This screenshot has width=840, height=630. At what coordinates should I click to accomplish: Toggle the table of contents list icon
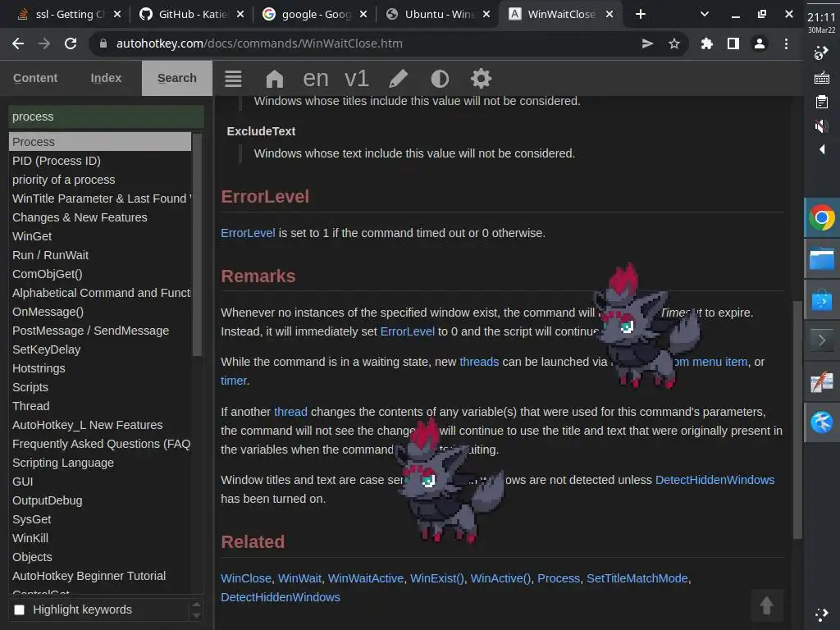pos(232,79)
